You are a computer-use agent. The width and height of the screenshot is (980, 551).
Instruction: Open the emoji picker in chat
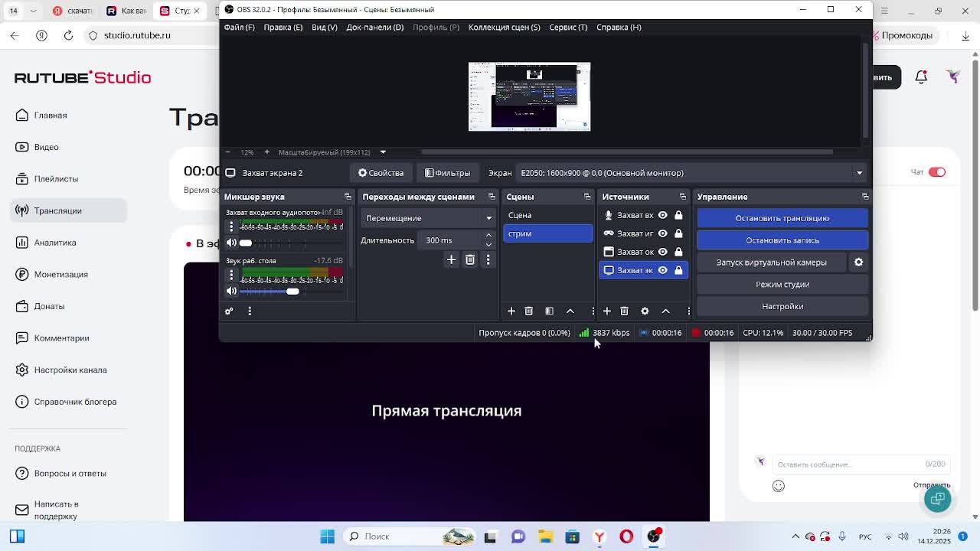click(778, 486)
